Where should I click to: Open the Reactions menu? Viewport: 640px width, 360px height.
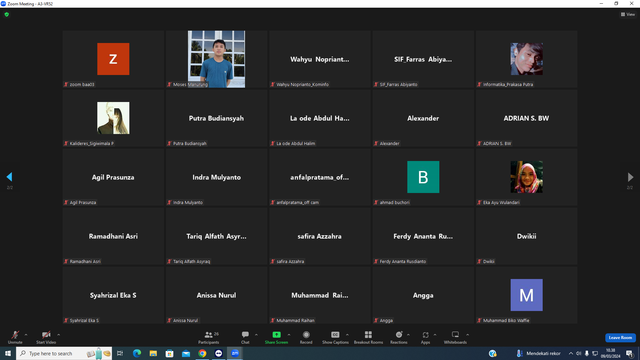coord(399,337)
